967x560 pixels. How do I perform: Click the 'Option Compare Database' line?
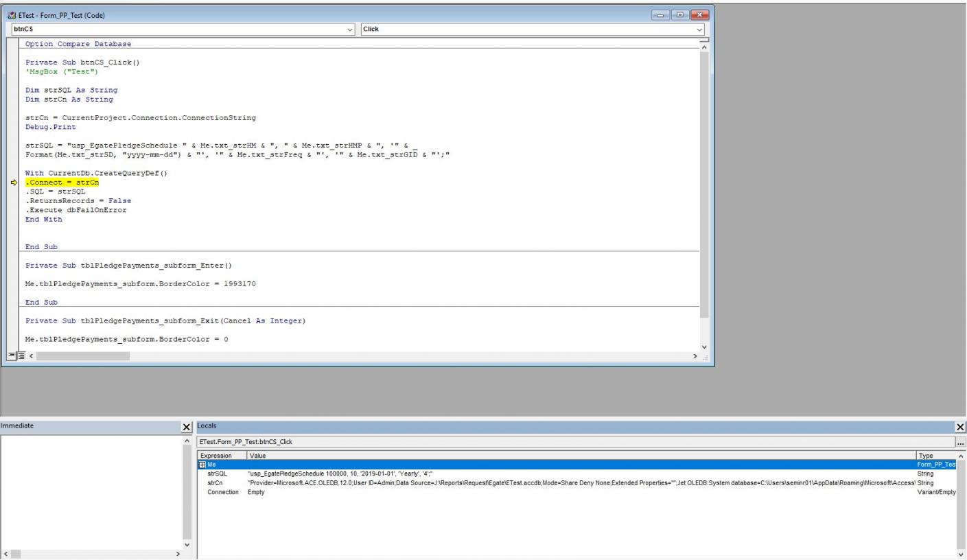coord(78,44)
